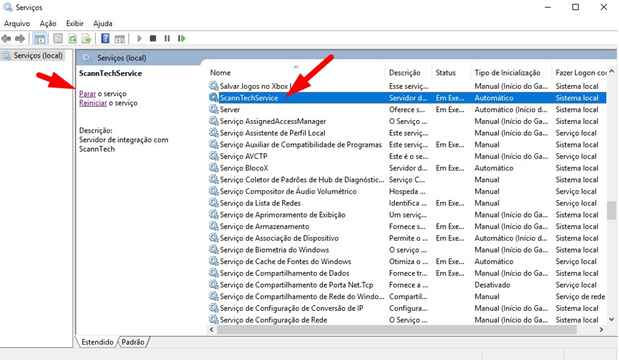Click the horizontal scroll-right arrow
The image size is (619, 363).
(601, 329)
